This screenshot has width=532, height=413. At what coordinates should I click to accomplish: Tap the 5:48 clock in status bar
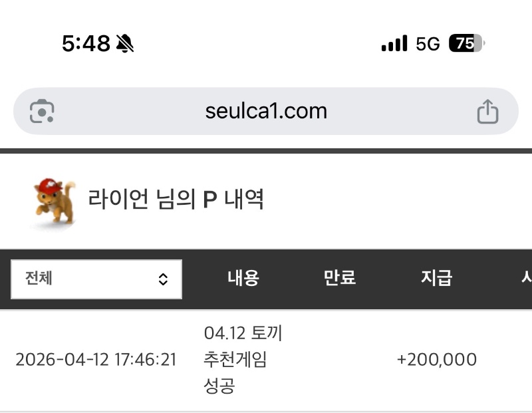pos(86,44)
